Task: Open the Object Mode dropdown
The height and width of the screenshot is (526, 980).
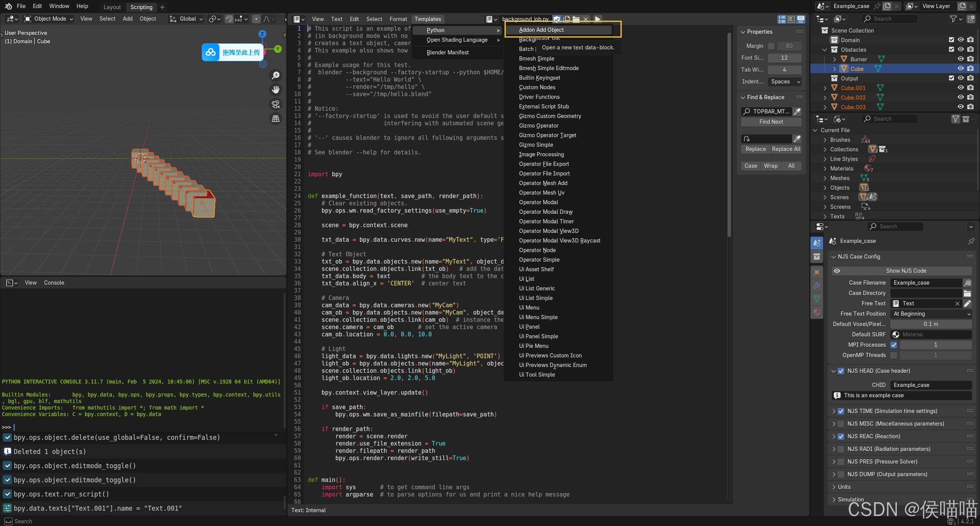Action: coord(48,19)
